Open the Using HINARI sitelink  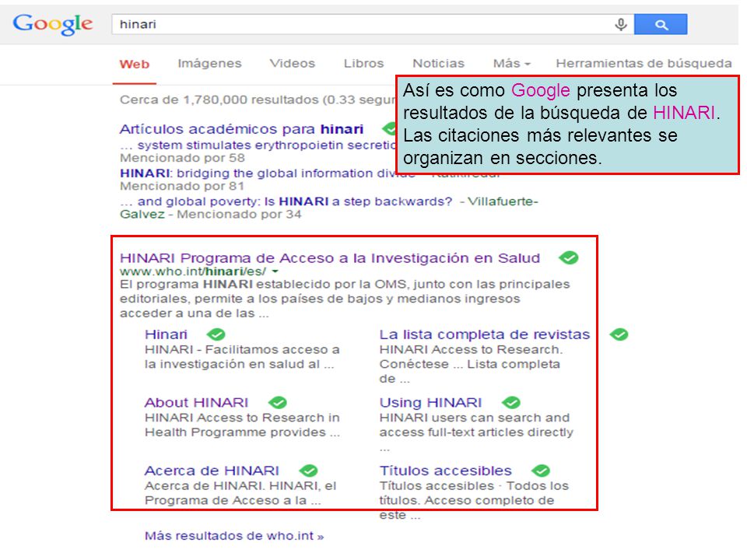[x=430, y=403]
